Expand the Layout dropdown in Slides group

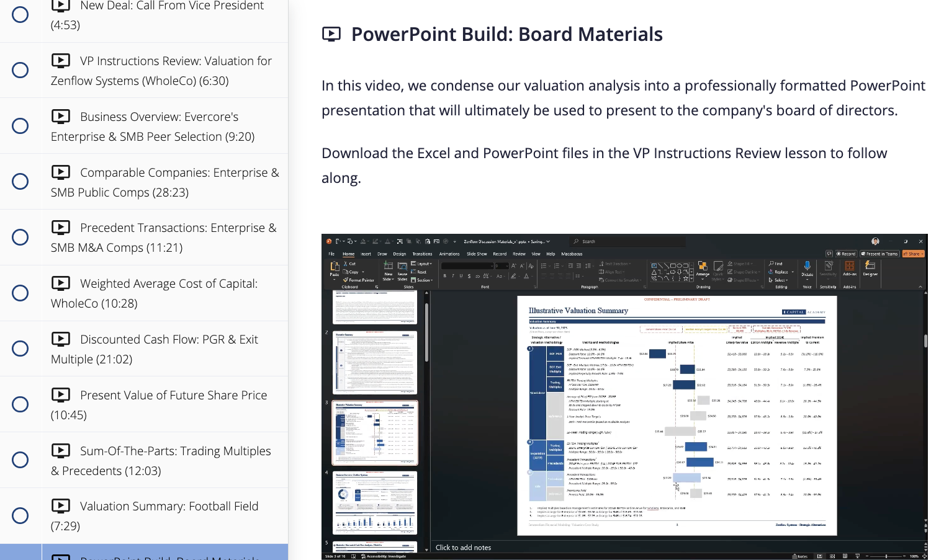421,264
